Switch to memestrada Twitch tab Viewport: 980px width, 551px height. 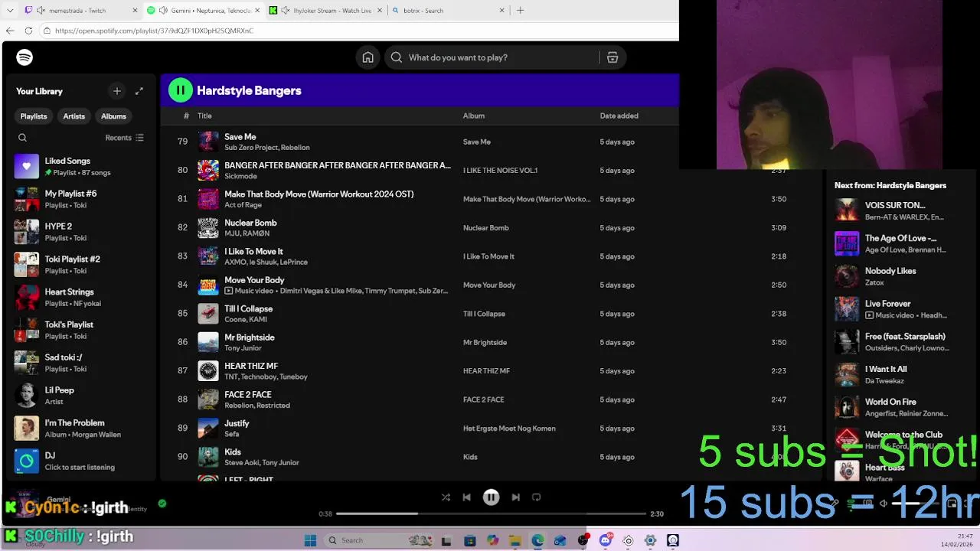80,11
